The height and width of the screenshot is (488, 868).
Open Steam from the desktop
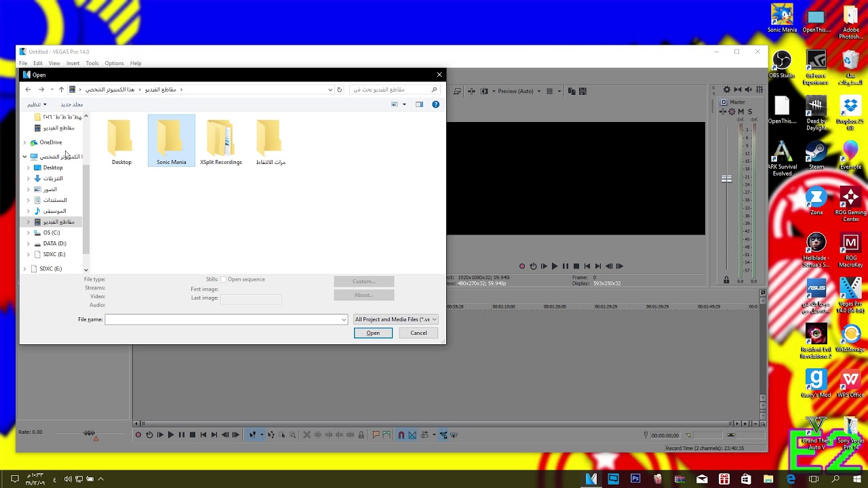point(816,155)
